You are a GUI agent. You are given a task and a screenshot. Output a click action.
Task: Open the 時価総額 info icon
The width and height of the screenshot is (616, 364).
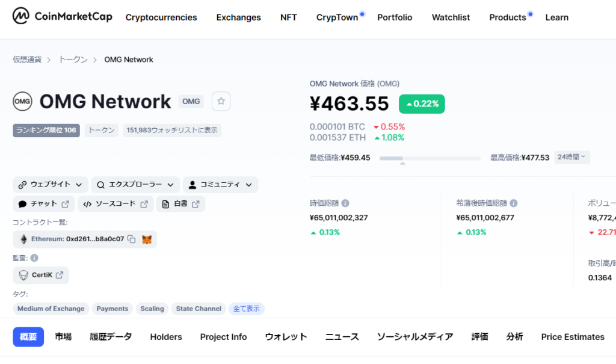pyautogui.click(x=345, y=203)
